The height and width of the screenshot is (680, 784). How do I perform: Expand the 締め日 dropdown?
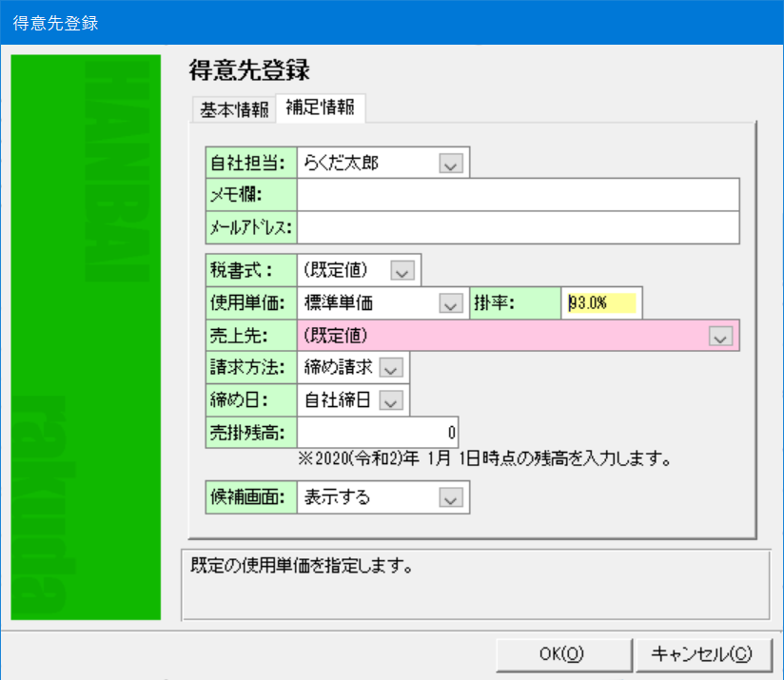coord(391,400)
